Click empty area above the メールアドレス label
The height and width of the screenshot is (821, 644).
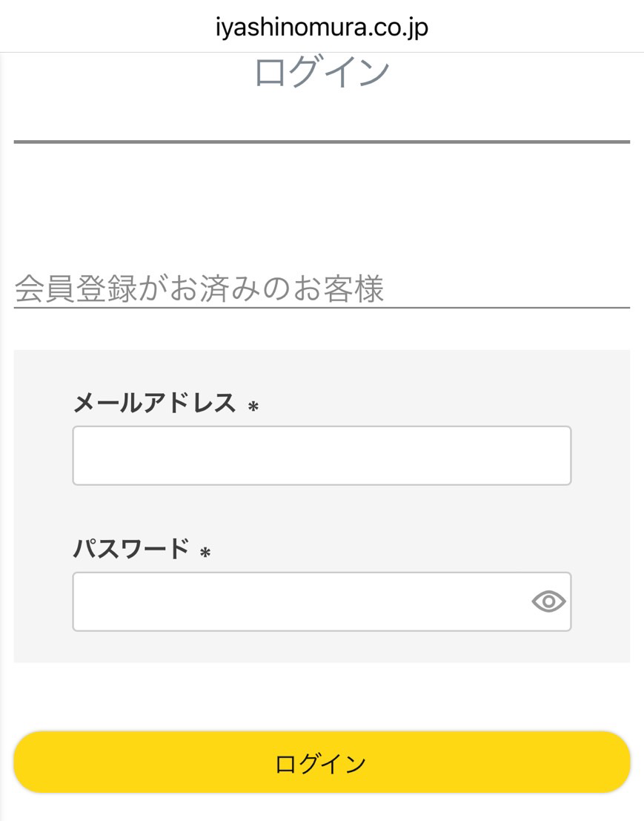[x=322, y=369]
